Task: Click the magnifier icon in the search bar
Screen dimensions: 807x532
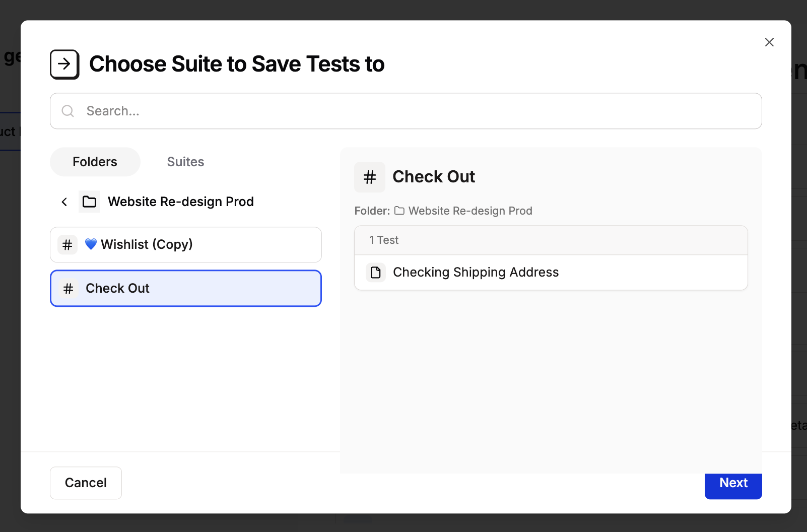Action: click(x=68, y=111)
